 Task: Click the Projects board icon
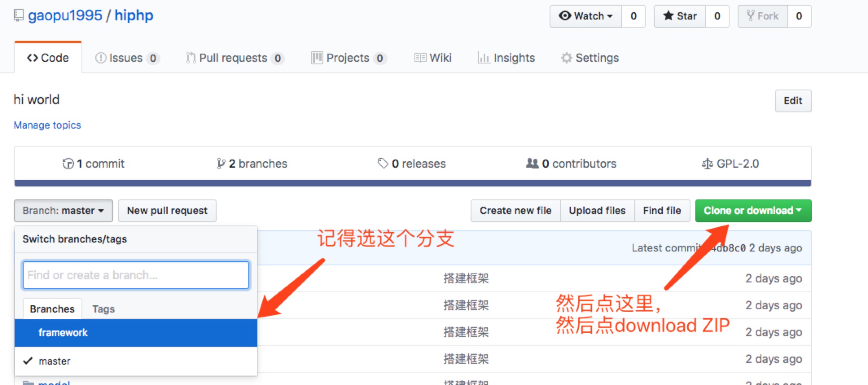click(317, 58)
